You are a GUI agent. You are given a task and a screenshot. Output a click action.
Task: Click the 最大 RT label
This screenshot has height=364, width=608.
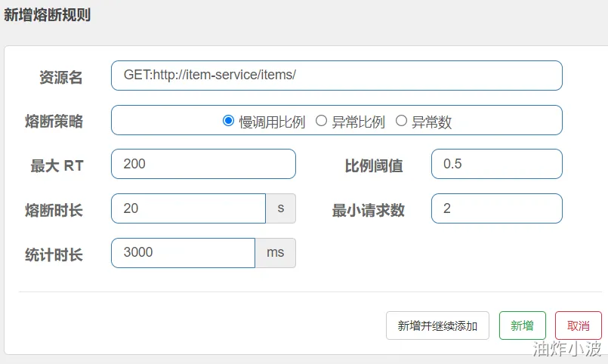[x=57, y=165]
